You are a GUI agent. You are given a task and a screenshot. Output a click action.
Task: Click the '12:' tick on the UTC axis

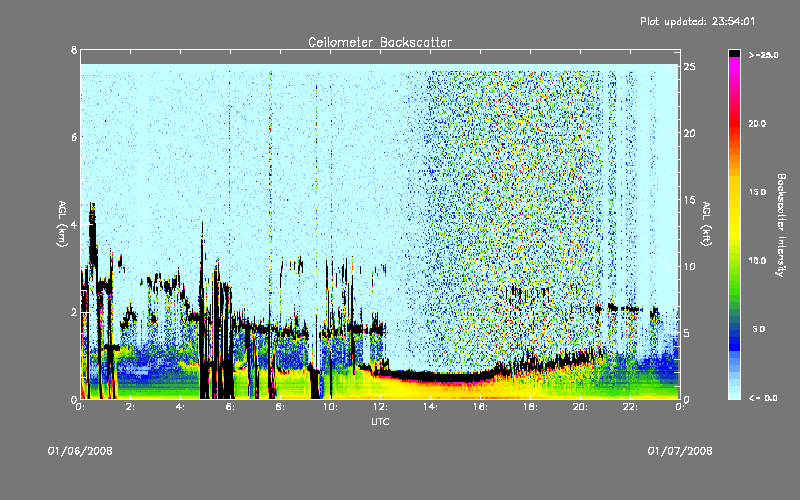click(380, 407)
